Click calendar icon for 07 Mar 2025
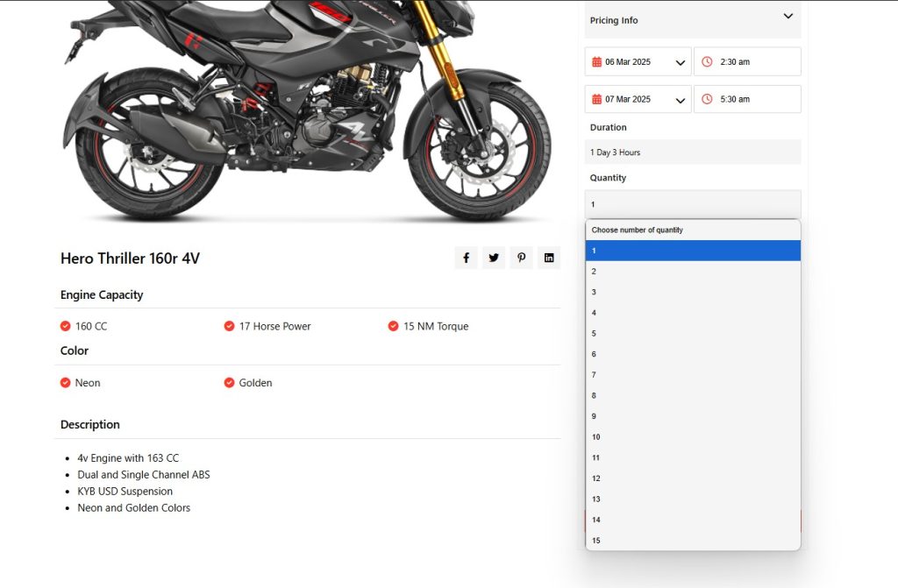The image size is (898, 588). [597, 99]
